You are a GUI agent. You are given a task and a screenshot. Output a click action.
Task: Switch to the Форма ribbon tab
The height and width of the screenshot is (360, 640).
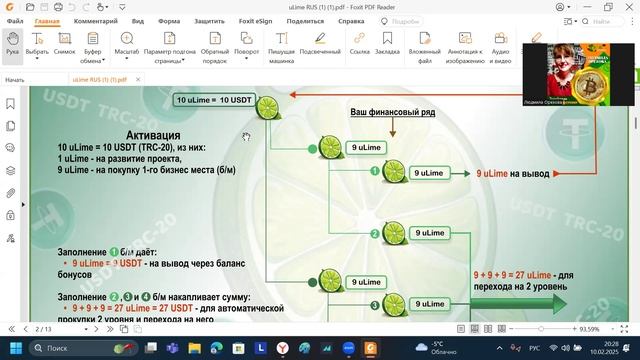point(169,21)
